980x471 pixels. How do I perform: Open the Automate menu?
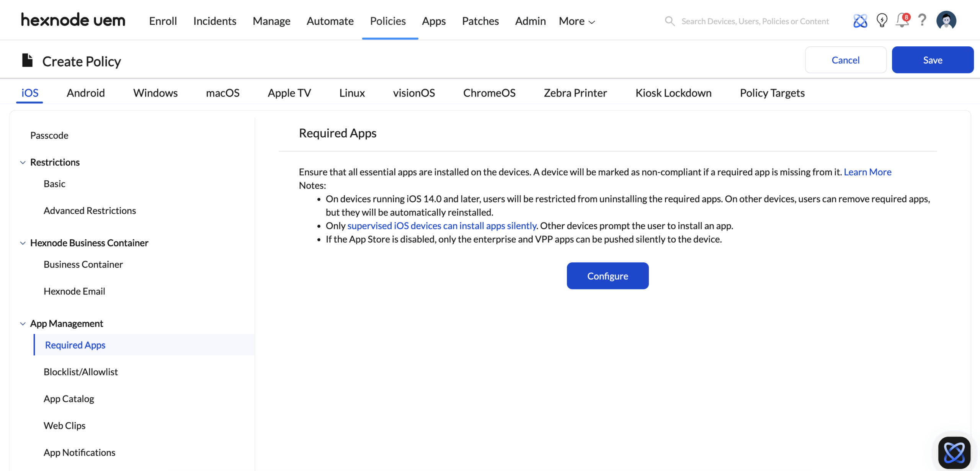point(330,21)
